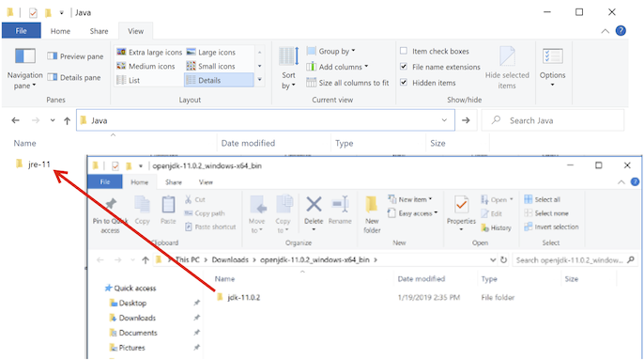
Task: Open Desktop under Quick access
Action: coord(128,303)
